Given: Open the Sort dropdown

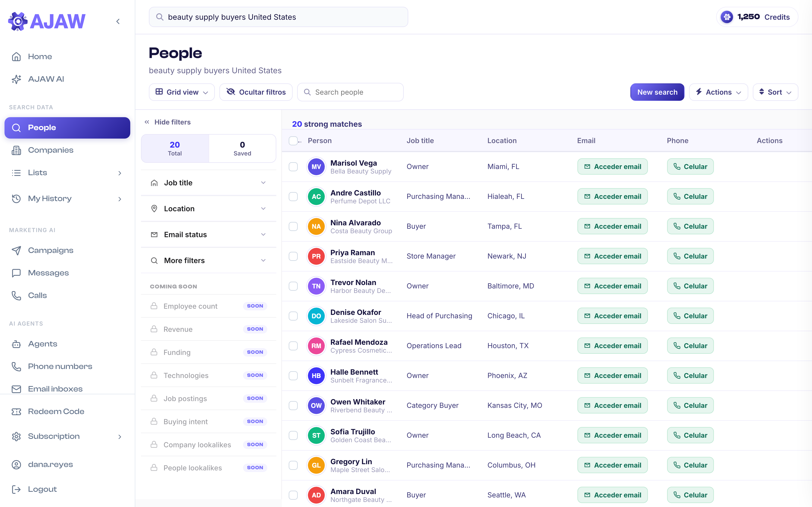Looking at the screenshot, I should tap(775, 92).
